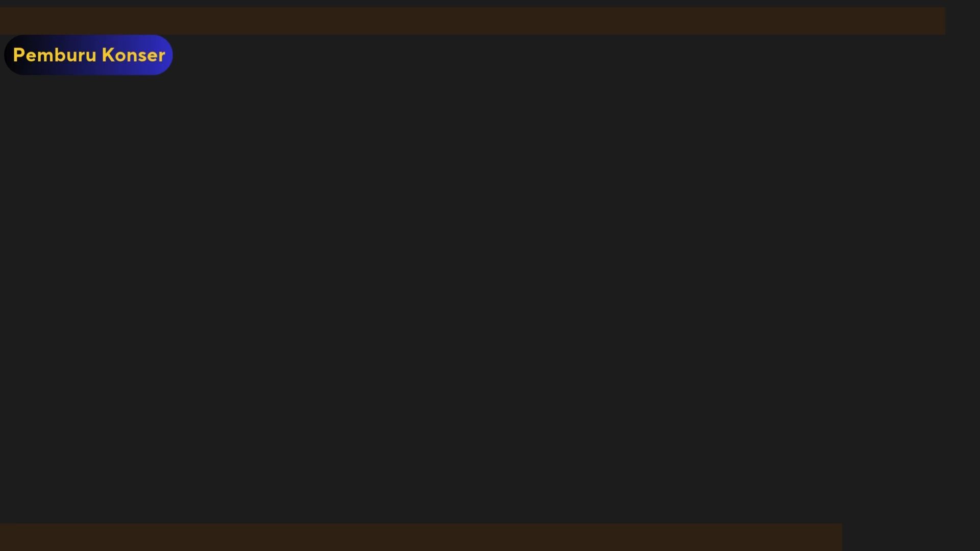Click the brown bar along the bottom
980x551 pixels.
[421, 537]
